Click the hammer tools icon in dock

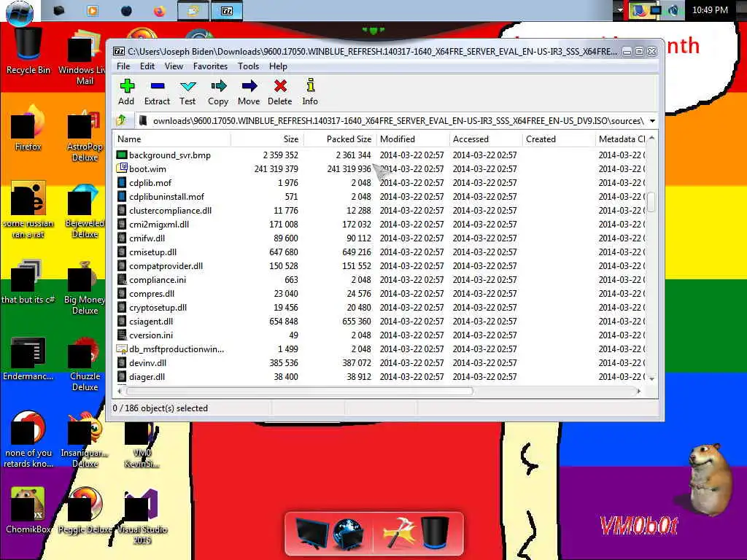coord(399,532)
